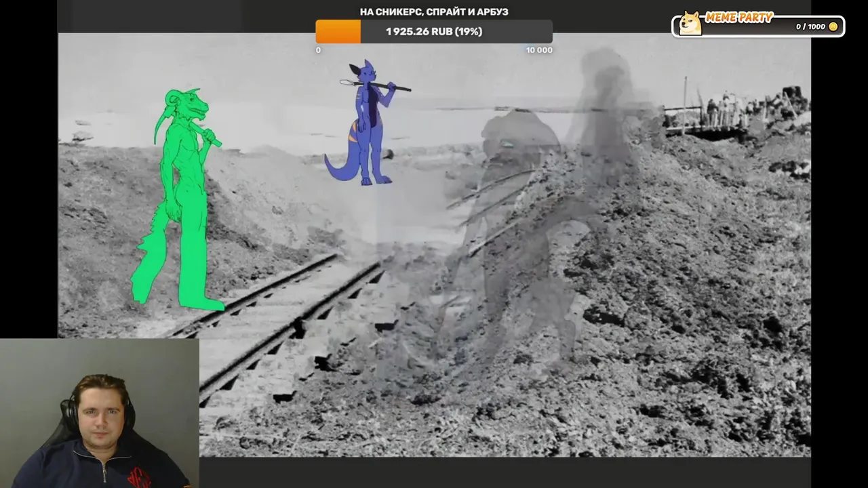Viewport: 868px width, 488px height.
Task: Click the orange donation progress bar fill
Action: click(x=338, y=32)
